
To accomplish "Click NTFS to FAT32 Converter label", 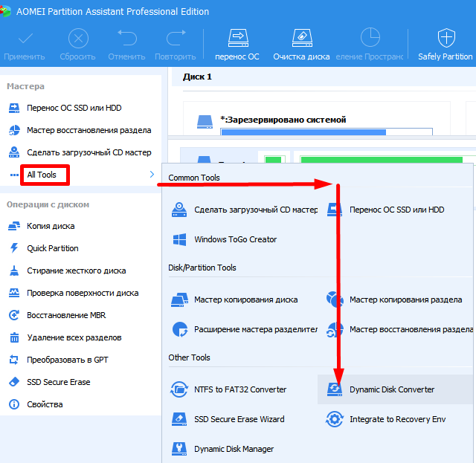I will 240,389.
